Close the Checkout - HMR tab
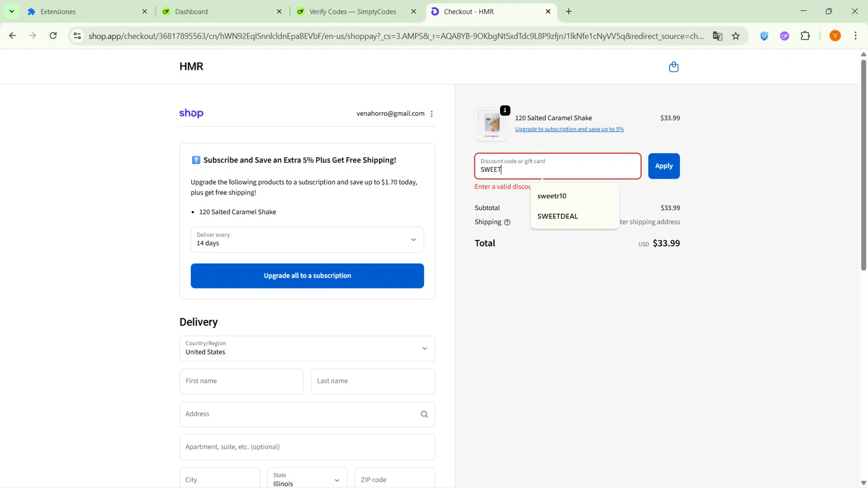 click(x=548, y=12)
